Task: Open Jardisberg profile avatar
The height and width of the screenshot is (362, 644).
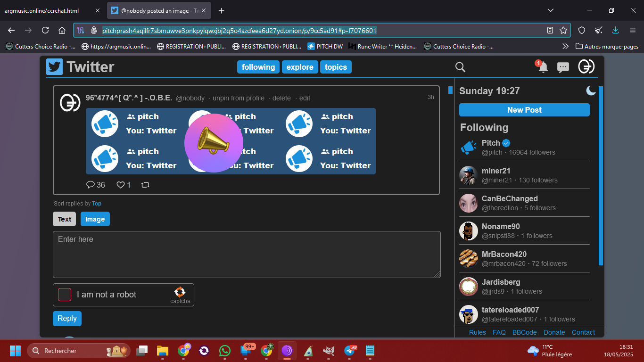Action: (x=468, y=286)
